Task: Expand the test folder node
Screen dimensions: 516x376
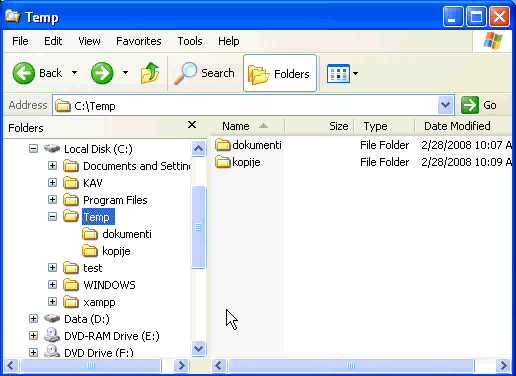Action: pyautogui.click(x=52, y=267)
